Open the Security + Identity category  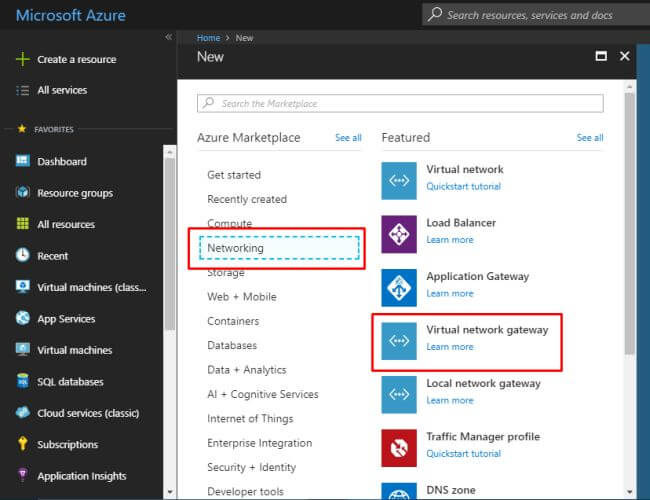251,467
